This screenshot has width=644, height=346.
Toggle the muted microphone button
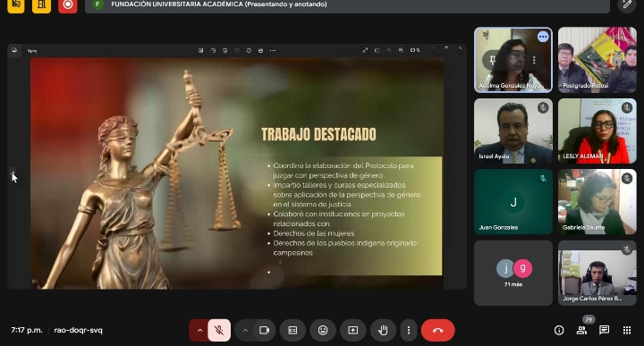(x=219, y=330)
